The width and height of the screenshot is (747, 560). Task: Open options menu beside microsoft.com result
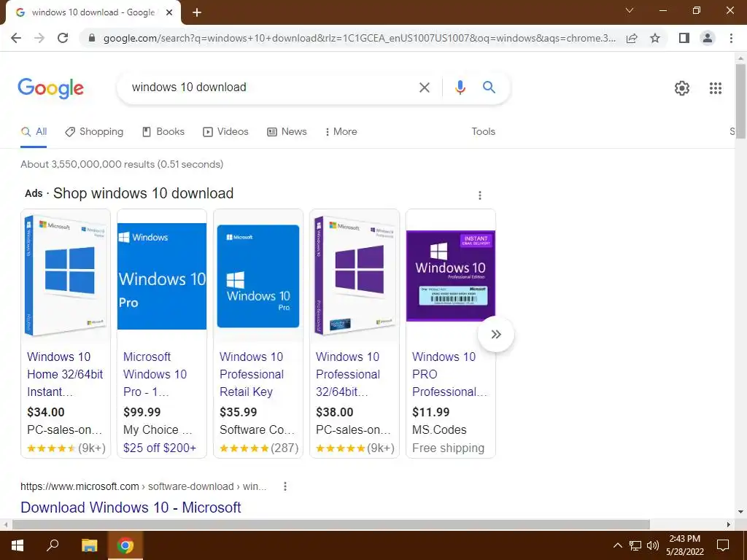coord(285,486)
